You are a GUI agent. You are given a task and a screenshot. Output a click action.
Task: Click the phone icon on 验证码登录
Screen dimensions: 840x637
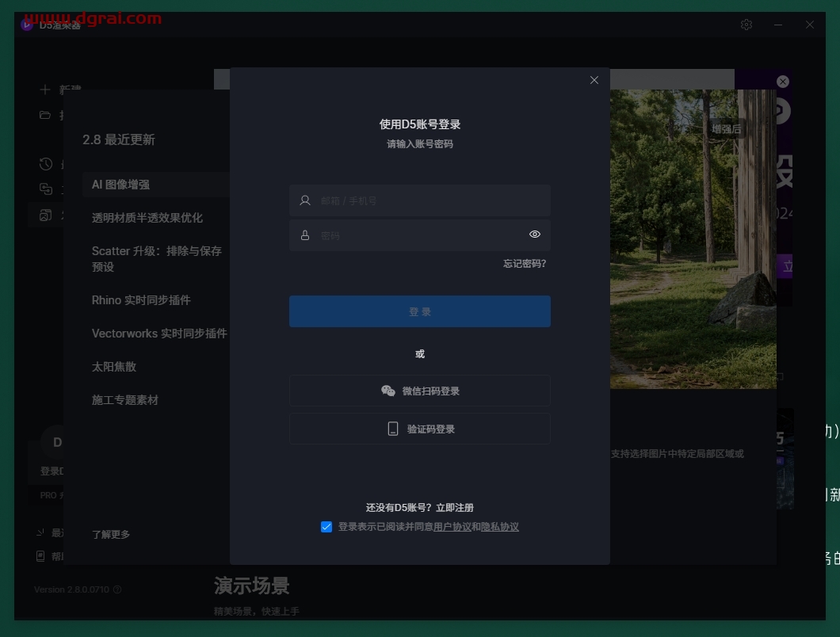[393, 429]
